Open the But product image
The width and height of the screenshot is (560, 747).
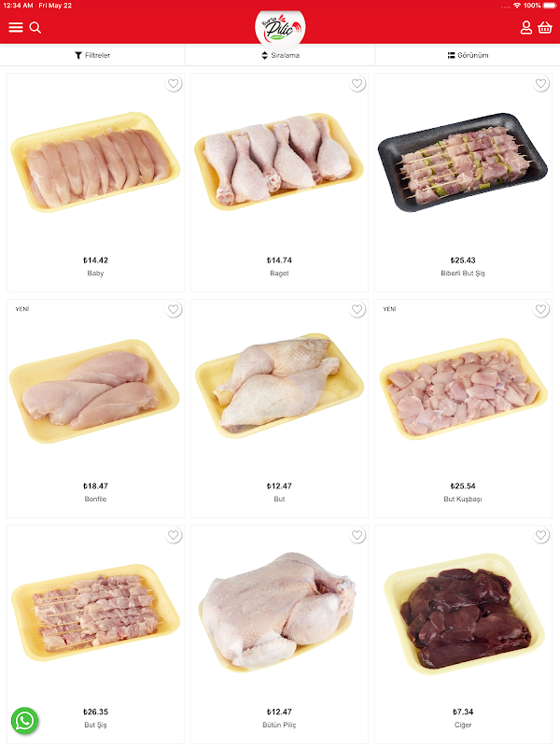(x=279, y=386)
